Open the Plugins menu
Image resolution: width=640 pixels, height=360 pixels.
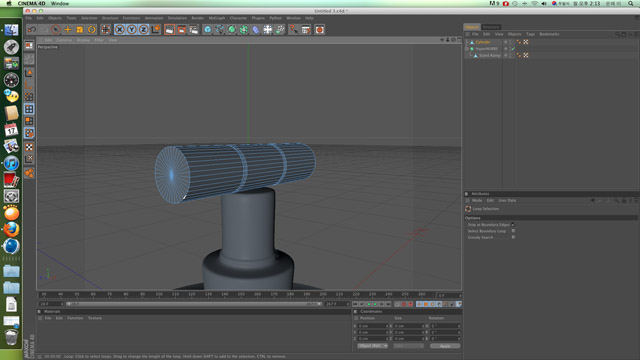pos(258,18)
